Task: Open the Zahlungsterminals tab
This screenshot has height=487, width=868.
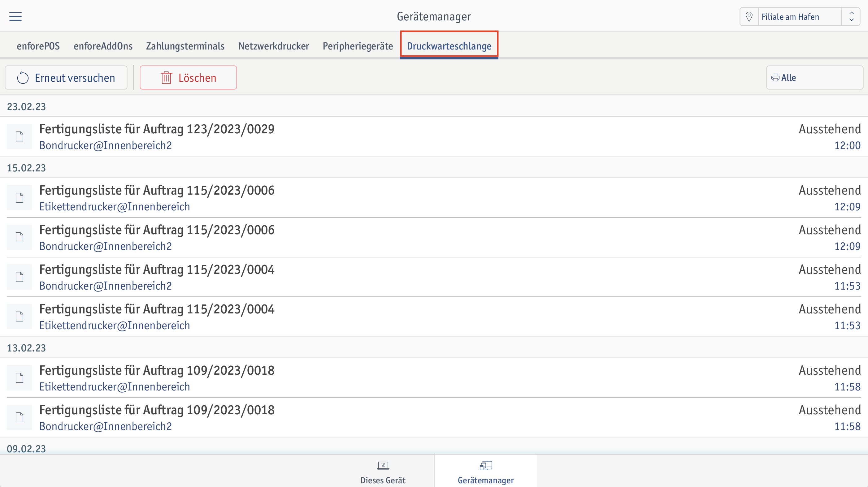Action: coord(185,46)
